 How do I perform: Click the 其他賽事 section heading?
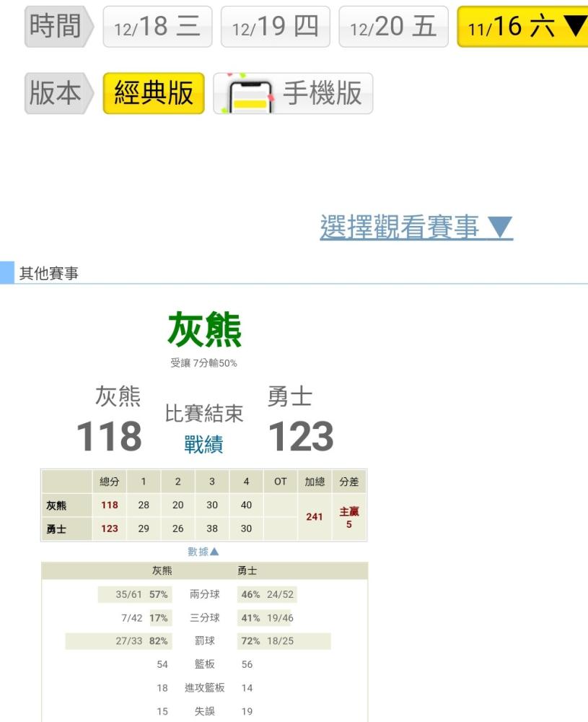(x=49, y=274)
